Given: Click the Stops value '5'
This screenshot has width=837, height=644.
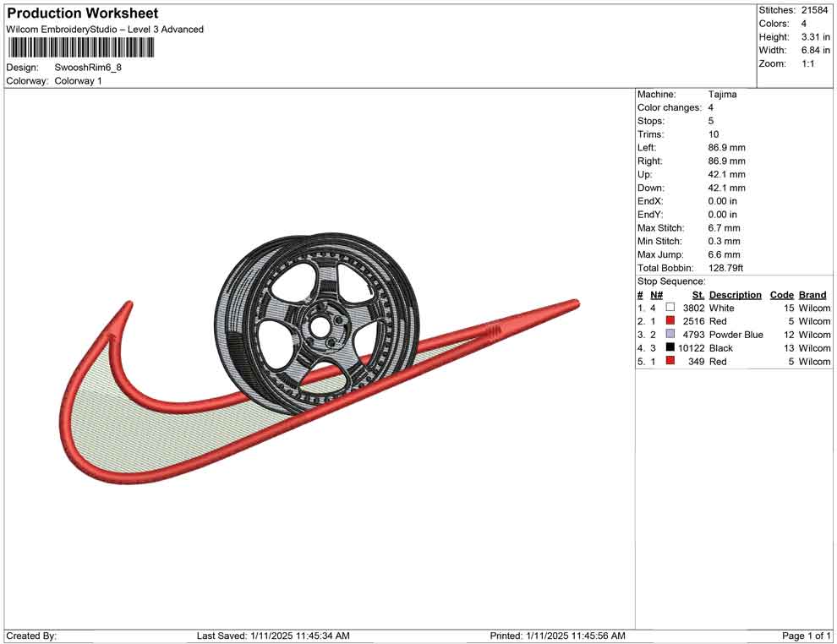Looking at the screenshot, I should pos(711,121).
